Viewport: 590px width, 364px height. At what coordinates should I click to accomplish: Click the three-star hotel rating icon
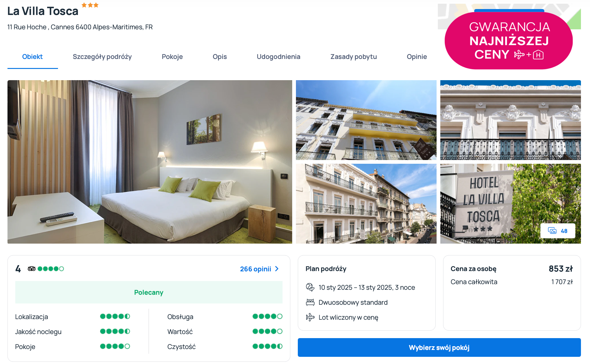pos(90,5)
